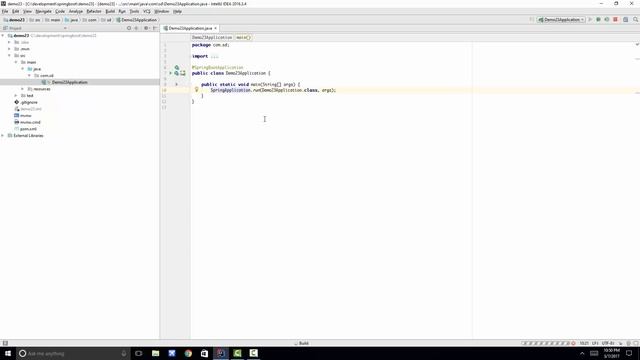Select the pom.xml file
Screen dimensions: 640x360
click(x=25, y=129)
